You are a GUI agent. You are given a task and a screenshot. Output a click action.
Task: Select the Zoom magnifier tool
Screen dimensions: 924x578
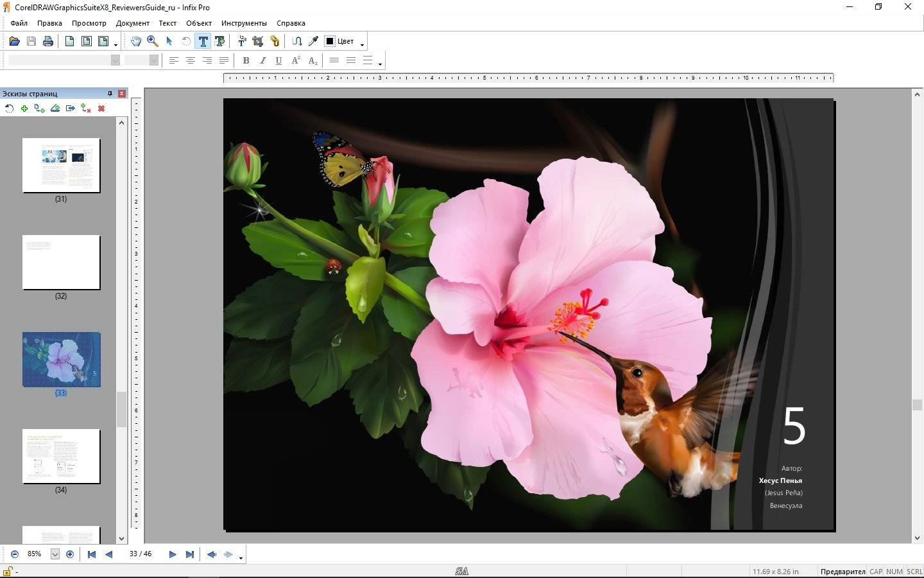click(x=153, y=41)
